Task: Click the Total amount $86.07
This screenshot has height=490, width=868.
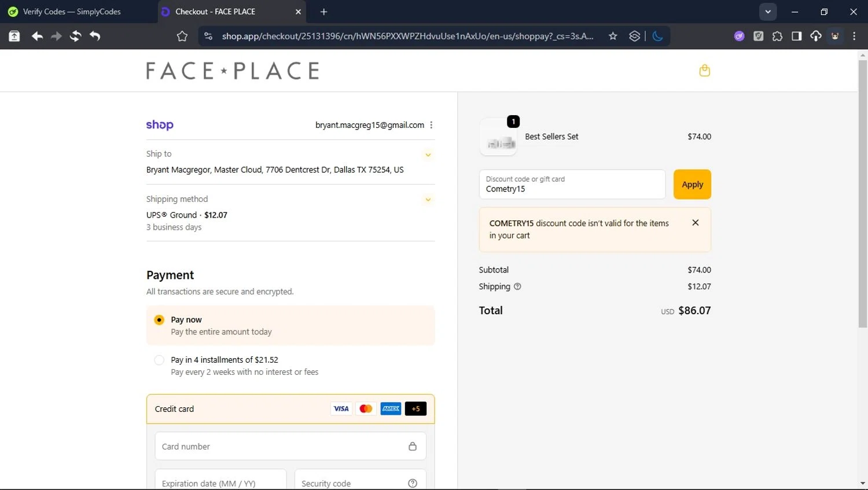Action: (694, 311)
